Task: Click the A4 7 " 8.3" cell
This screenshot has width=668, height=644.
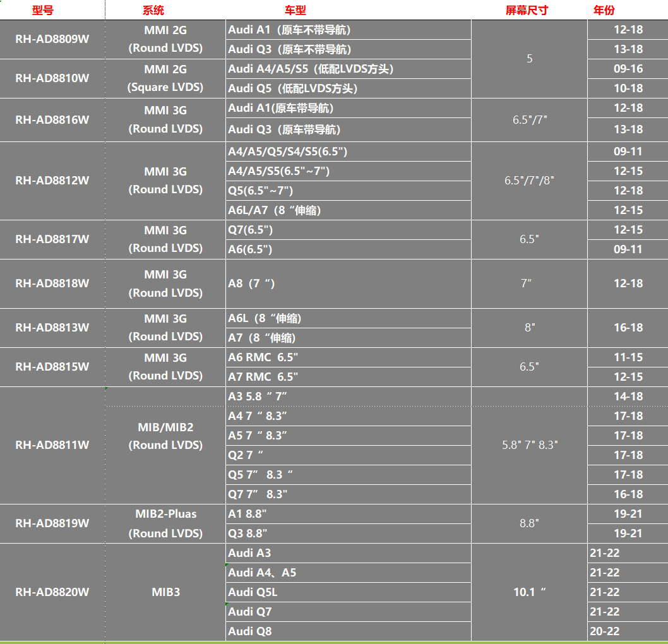Action: click(x=349, y=417)
